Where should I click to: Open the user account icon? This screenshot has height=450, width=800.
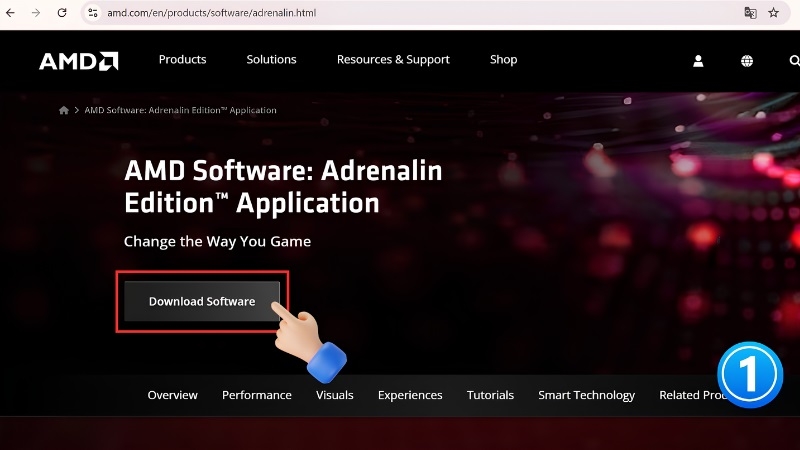point(698,61)
